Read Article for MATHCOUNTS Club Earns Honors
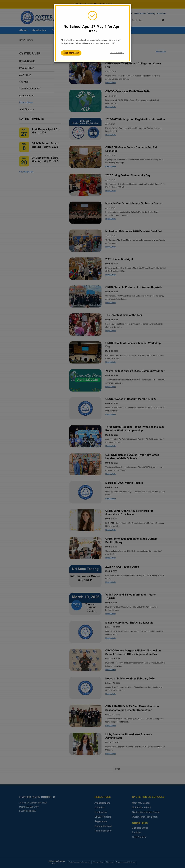 [x=110, y=726]
